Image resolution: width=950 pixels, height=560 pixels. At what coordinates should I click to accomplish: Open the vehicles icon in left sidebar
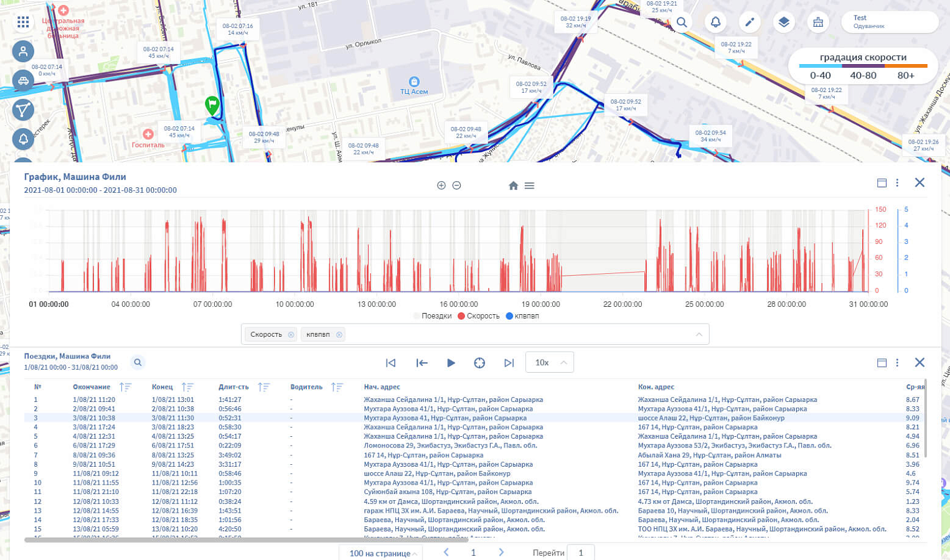click(23, 80)
